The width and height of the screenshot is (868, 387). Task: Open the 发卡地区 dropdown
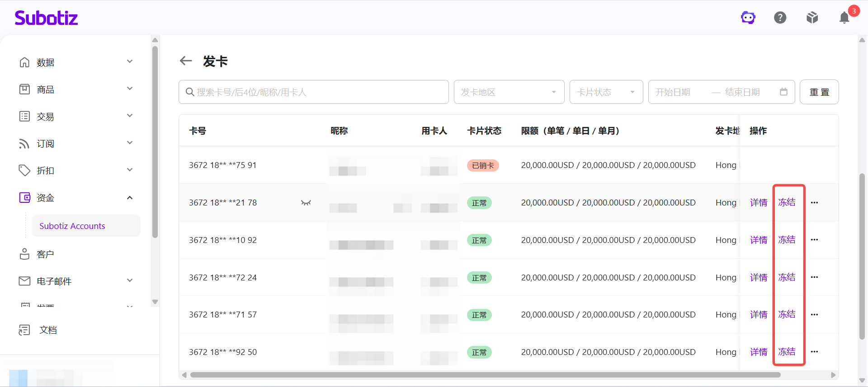click(509, 92)
